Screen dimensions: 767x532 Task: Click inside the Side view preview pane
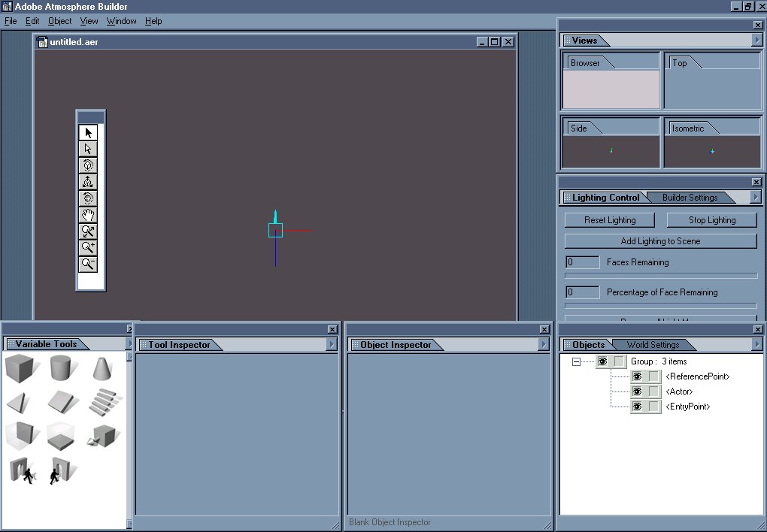[611, 152]
